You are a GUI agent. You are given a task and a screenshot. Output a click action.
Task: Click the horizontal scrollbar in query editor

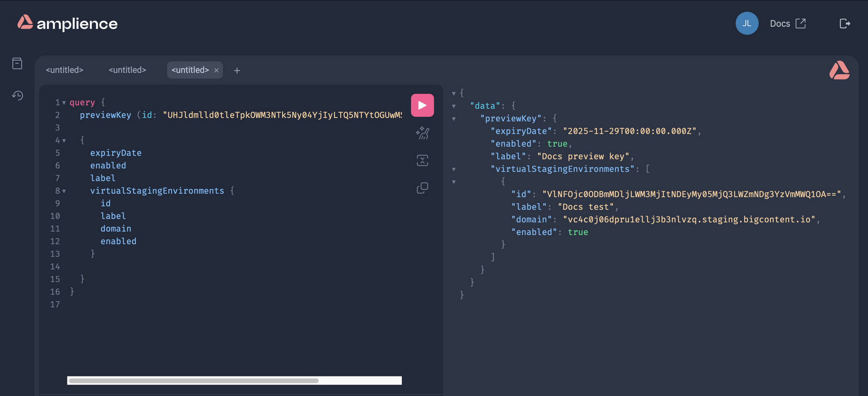pyautogui.click(x=194, y=381)
